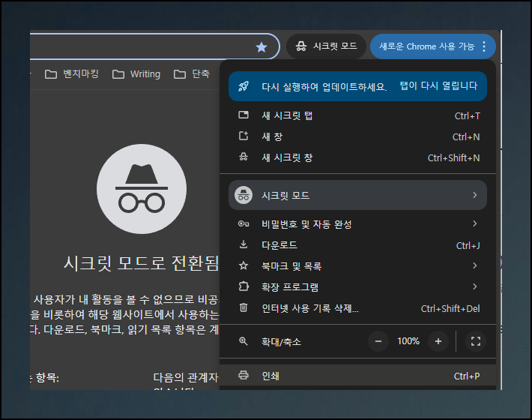
Task: Expand 북마크 및 목록 submenu arrow
Action: tap(475, 265)
